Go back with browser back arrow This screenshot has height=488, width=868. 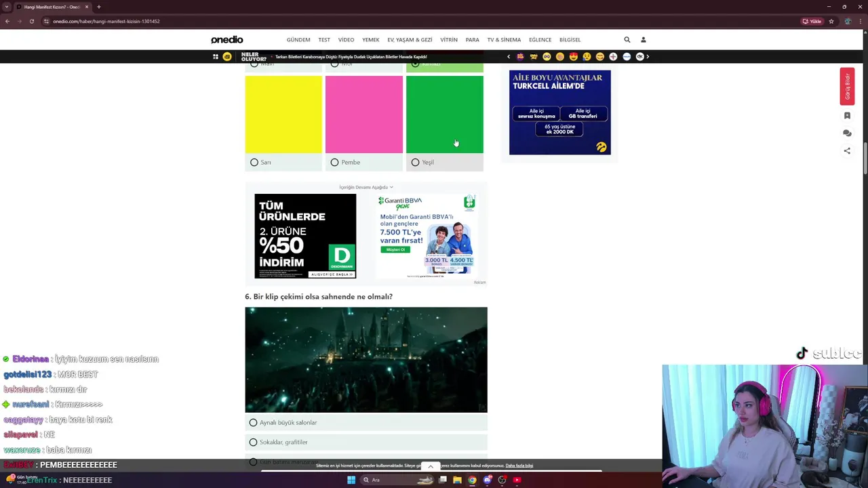[7, 21]
